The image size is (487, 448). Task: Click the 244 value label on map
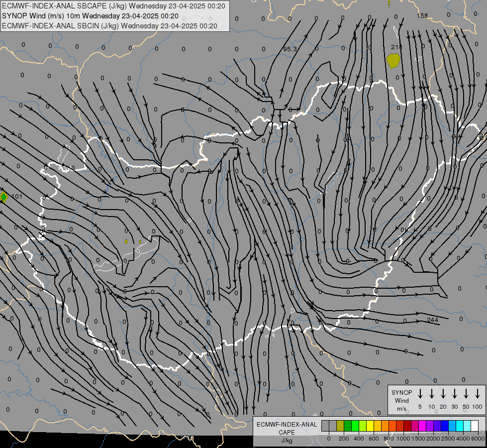click(433, 320)
